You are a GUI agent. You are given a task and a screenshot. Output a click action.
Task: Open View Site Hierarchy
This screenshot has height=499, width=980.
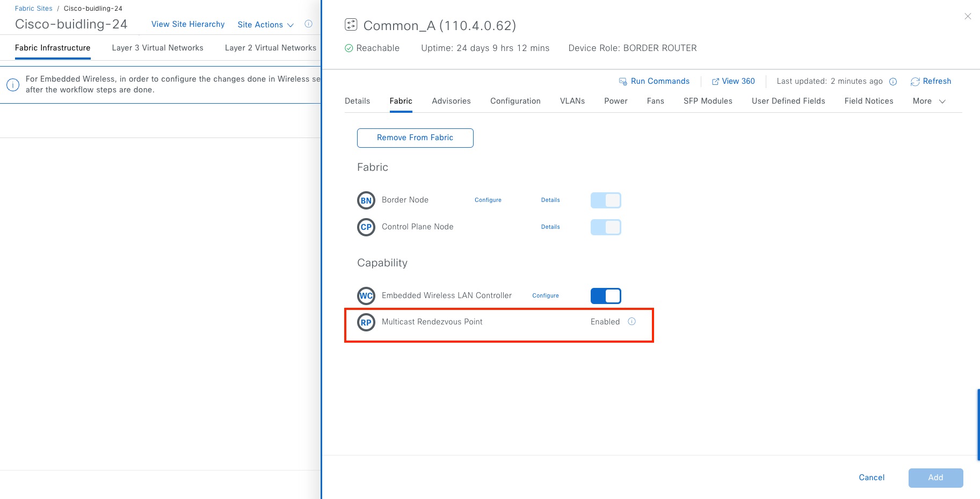point(188,24)
